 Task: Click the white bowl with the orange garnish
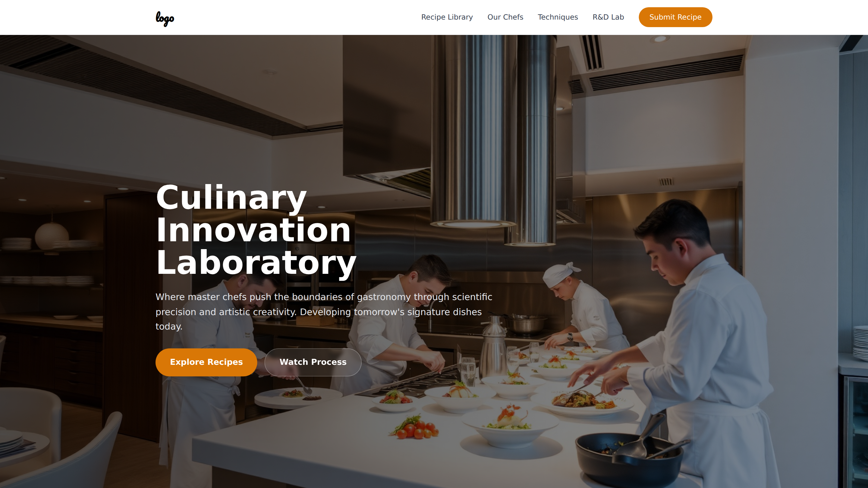(511, 426)
